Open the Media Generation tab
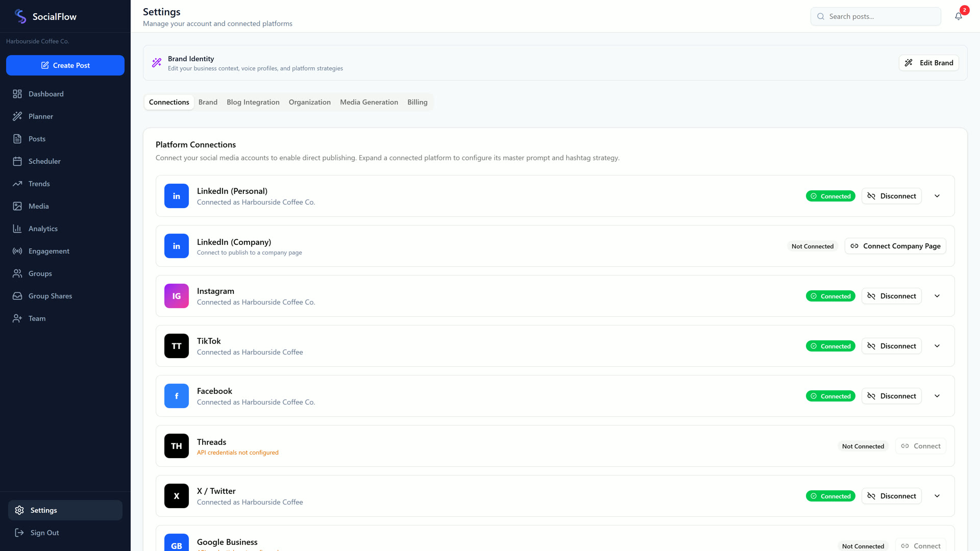Viewport: 980px width, 551px height. [x=369, y=102]
